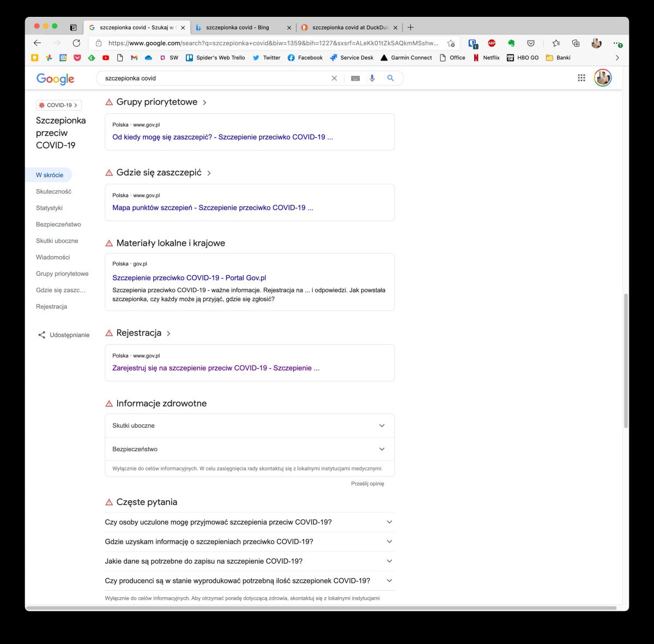Go to Google logo homepage
The image size is (654, 644).
pos(55,79)
